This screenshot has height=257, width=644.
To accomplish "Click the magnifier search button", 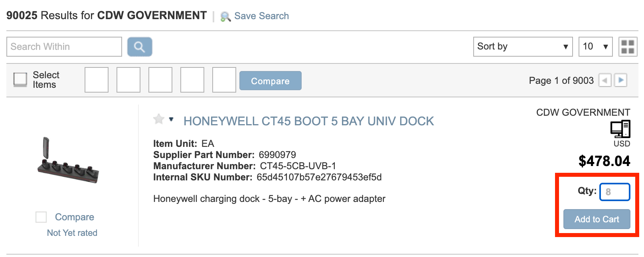I will coord(140,47).
